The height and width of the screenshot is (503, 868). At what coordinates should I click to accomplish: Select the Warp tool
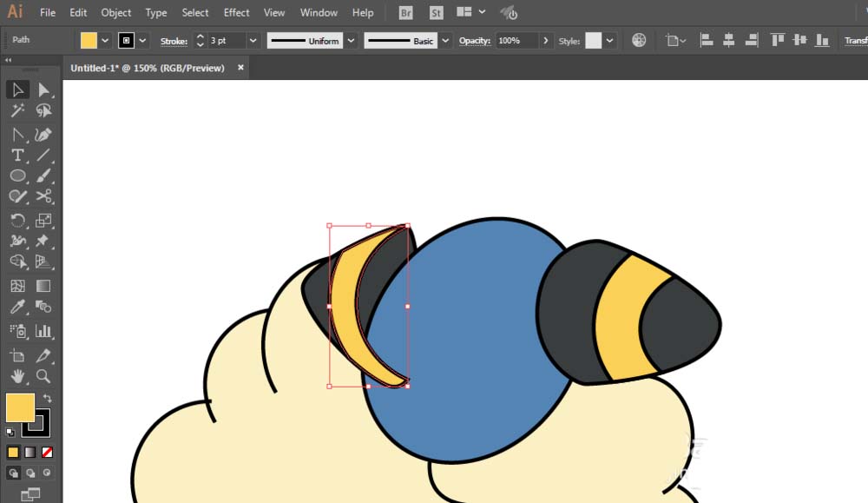(x=17, y=241)
